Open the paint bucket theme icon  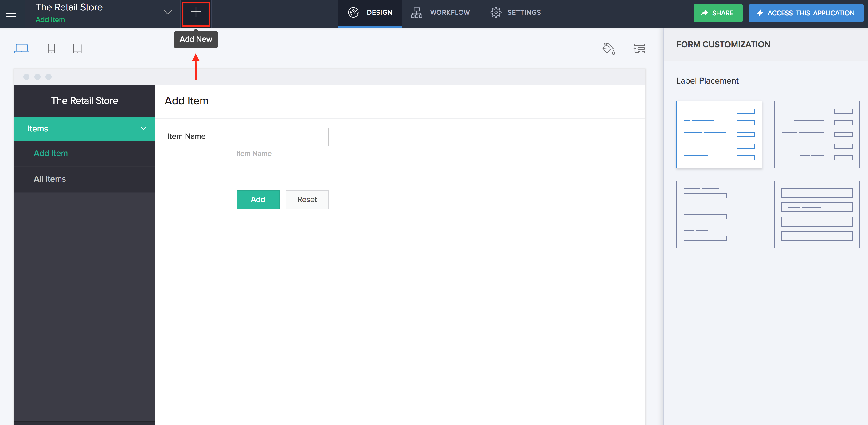608,49
